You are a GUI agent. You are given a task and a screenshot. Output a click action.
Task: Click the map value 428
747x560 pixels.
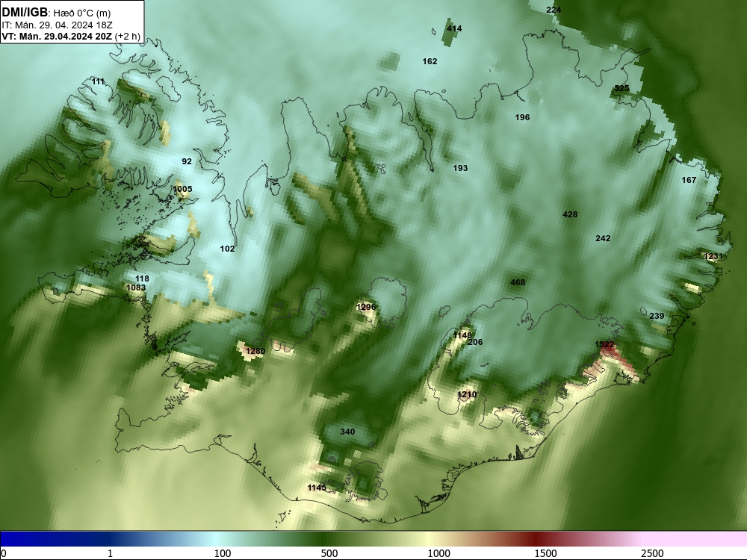(570, 215)
